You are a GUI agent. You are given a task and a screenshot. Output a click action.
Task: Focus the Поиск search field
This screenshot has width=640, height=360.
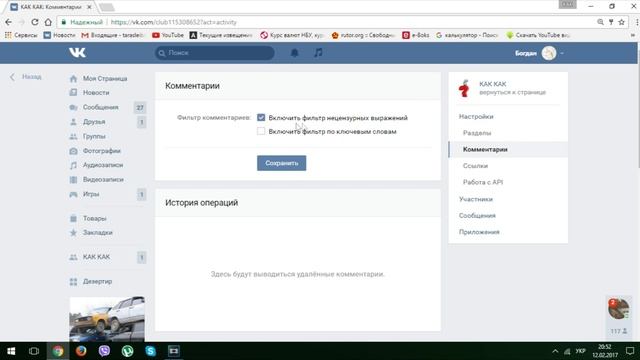[x=215, y=53]
